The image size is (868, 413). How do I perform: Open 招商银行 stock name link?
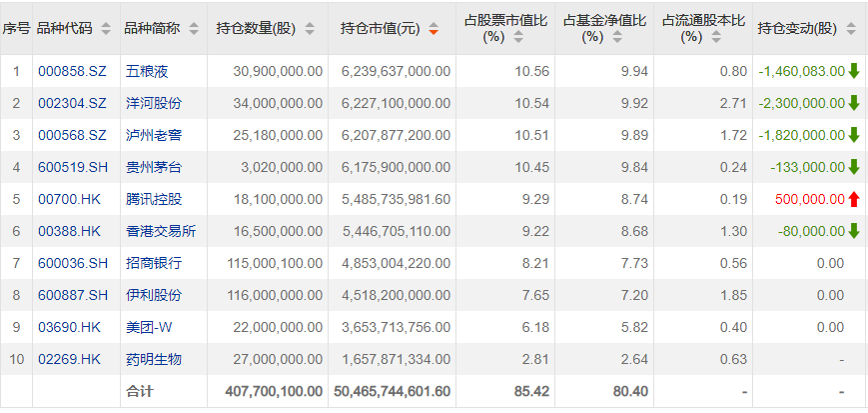(x=154, y=263)
